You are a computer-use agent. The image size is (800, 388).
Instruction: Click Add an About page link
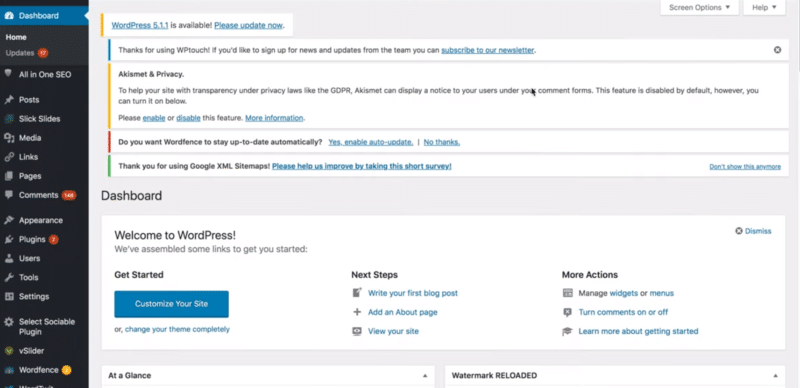(x=403, y=312)
